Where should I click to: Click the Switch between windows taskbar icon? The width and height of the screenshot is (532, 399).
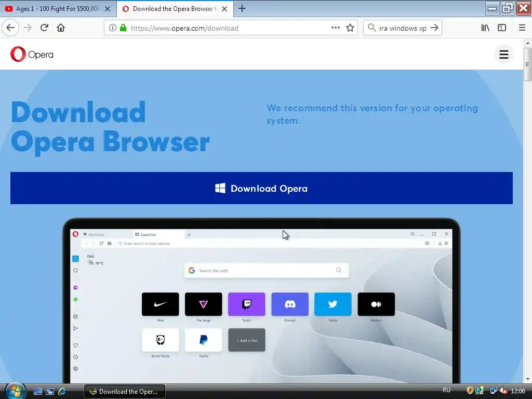click(x=50, y=392)
